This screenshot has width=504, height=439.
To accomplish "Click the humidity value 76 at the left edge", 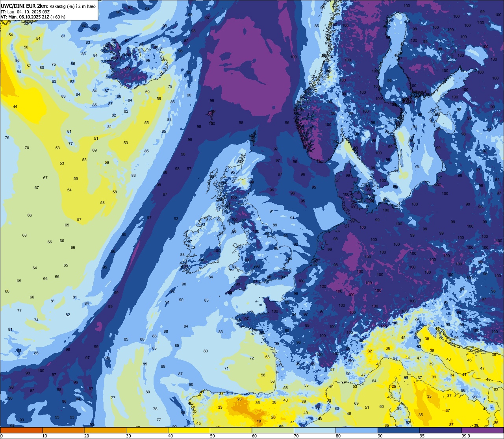I will [x=7, y=137].
